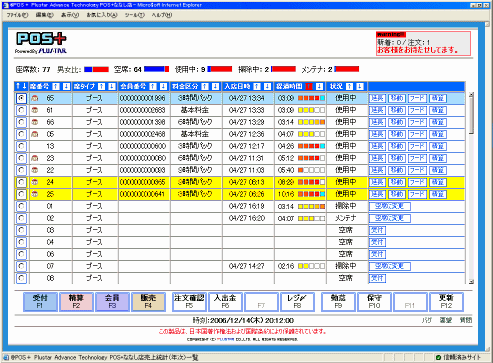Click the food order icon on seat 22

35,170
